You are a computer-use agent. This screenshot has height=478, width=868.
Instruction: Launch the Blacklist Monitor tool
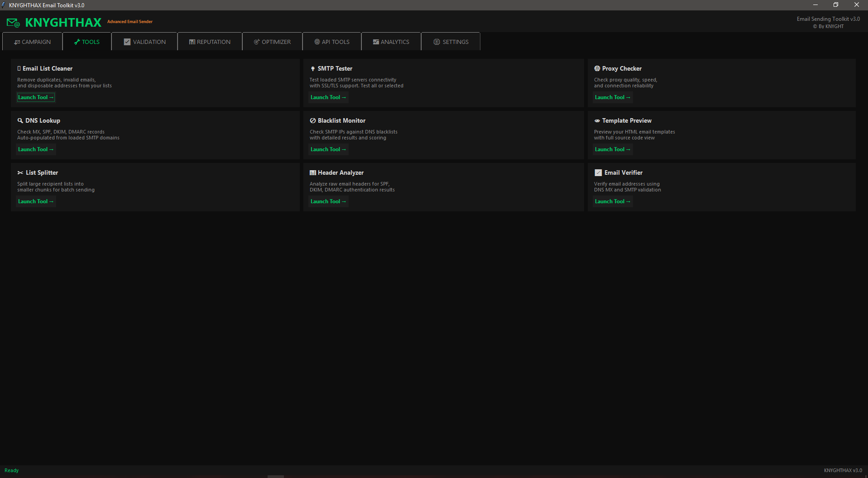pyautogui.click(x=328, y=149)
